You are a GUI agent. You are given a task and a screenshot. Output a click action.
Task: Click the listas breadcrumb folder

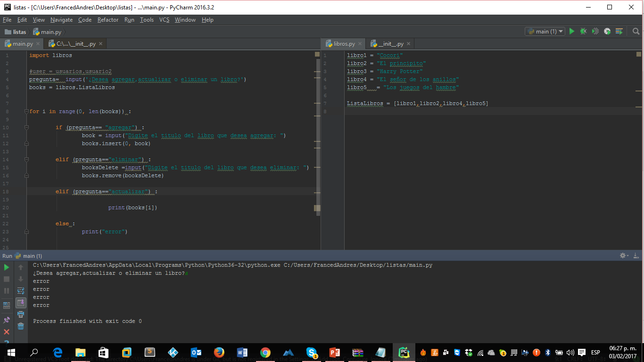(x=16, y=32)
